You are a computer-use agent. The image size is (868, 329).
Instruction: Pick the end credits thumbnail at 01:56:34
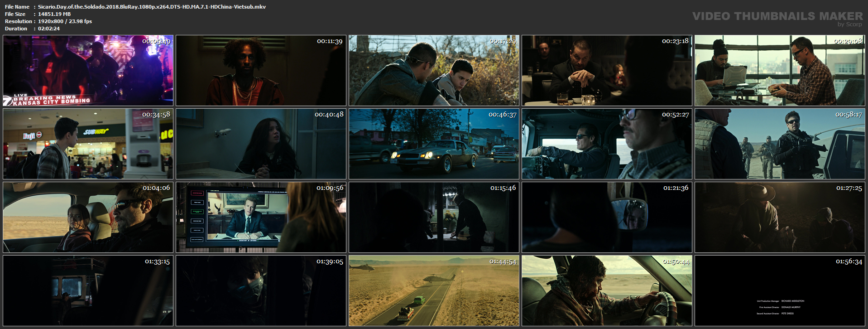point(780,291)
